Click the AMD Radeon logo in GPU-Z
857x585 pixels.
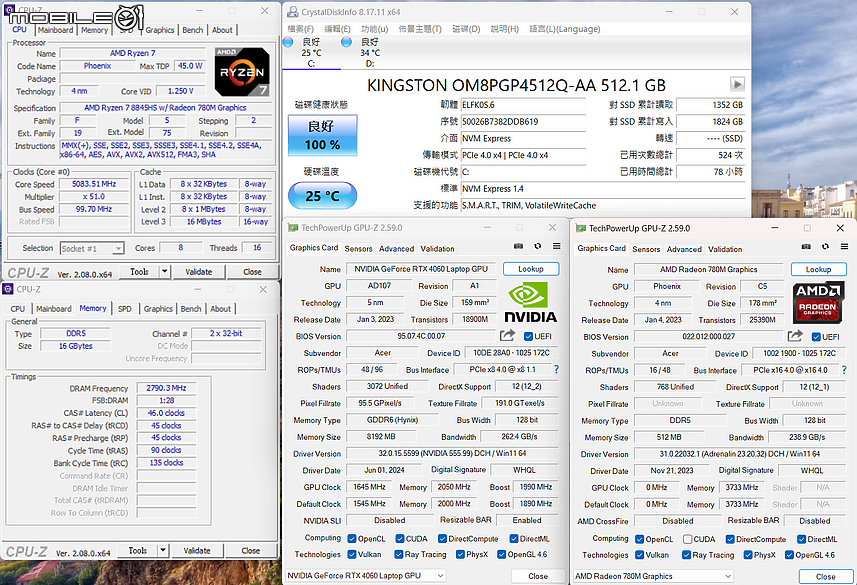(818, 302)
